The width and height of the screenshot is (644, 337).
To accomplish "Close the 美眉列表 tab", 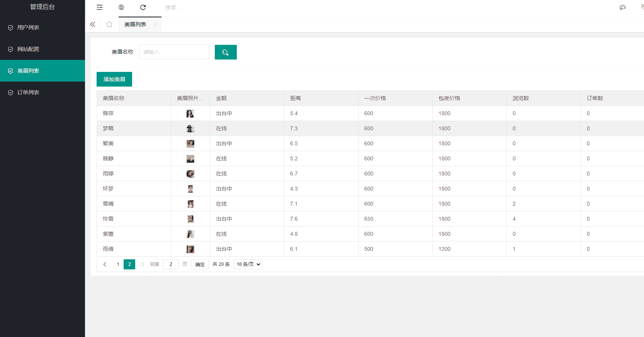I will pos(155,24).
